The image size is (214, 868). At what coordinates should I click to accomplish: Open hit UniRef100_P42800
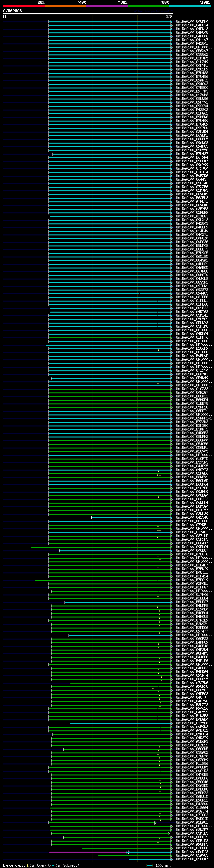click(x=192, y=804)
